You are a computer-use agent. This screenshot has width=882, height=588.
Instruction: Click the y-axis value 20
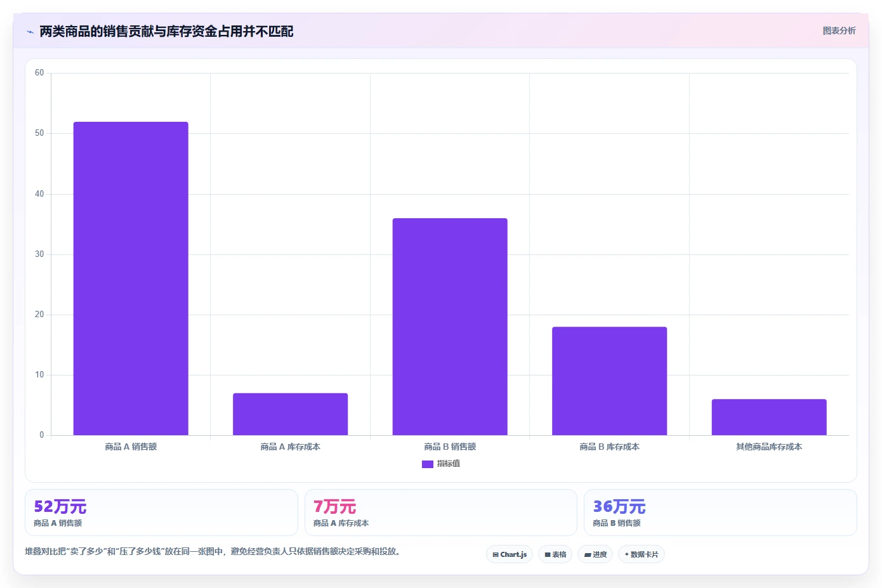pos(39,315)
